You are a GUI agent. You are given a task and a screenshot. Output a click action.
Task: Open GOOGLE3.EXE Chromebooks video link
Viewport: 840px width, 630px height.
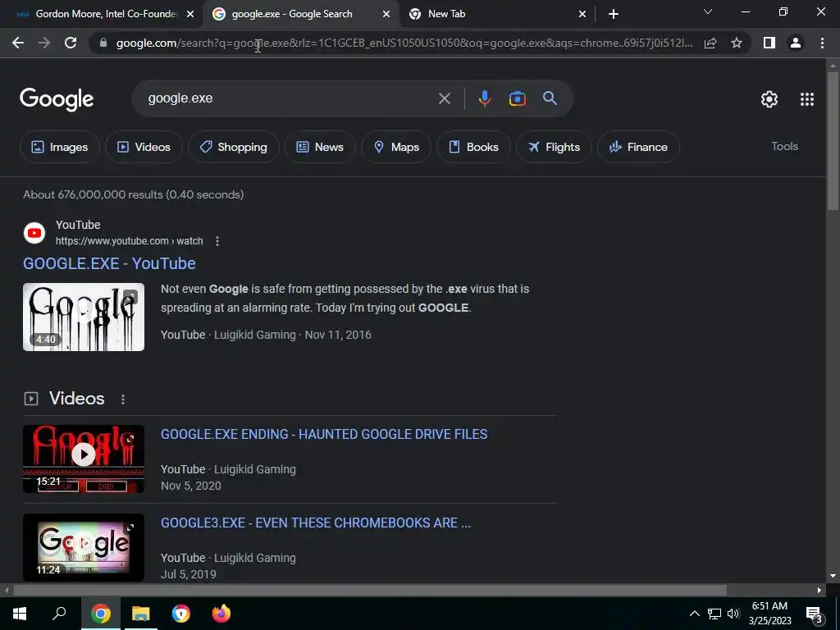(x=316, y=523)
